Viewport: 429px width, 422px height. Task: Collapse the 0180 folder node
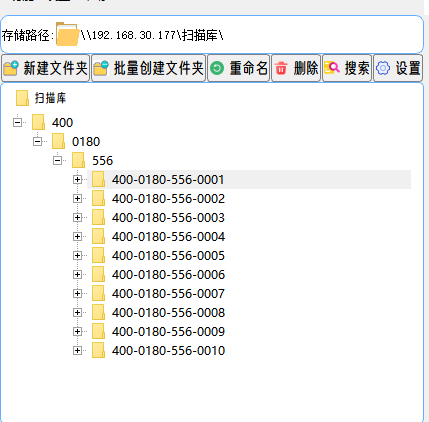click(37, 141)
